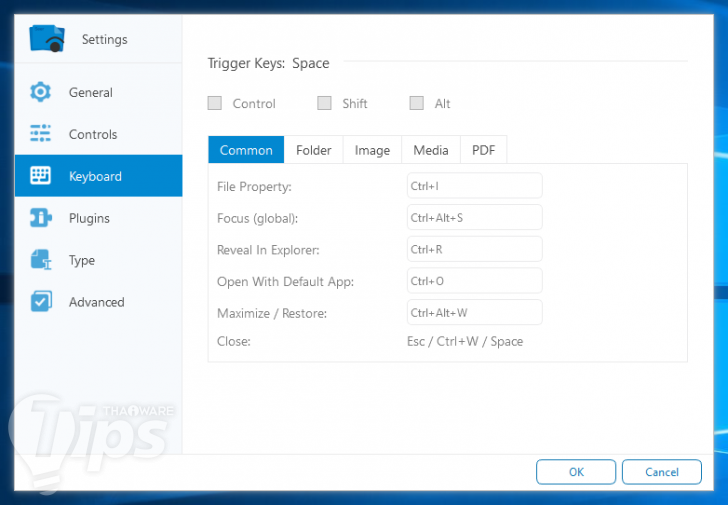
Task: Open the Plugins puzzle icon
Action: tap(40, 218)
